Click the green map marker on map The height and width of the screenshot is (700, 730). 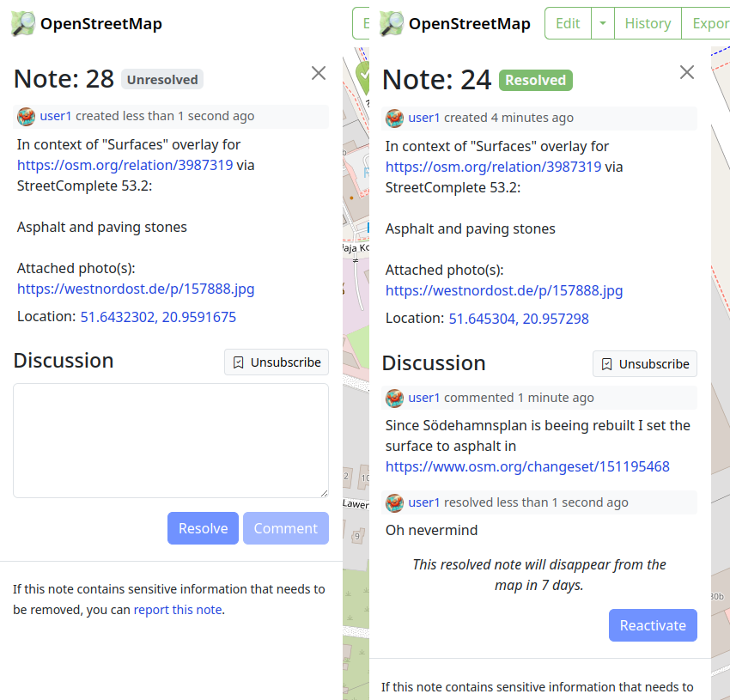(362, 76)
